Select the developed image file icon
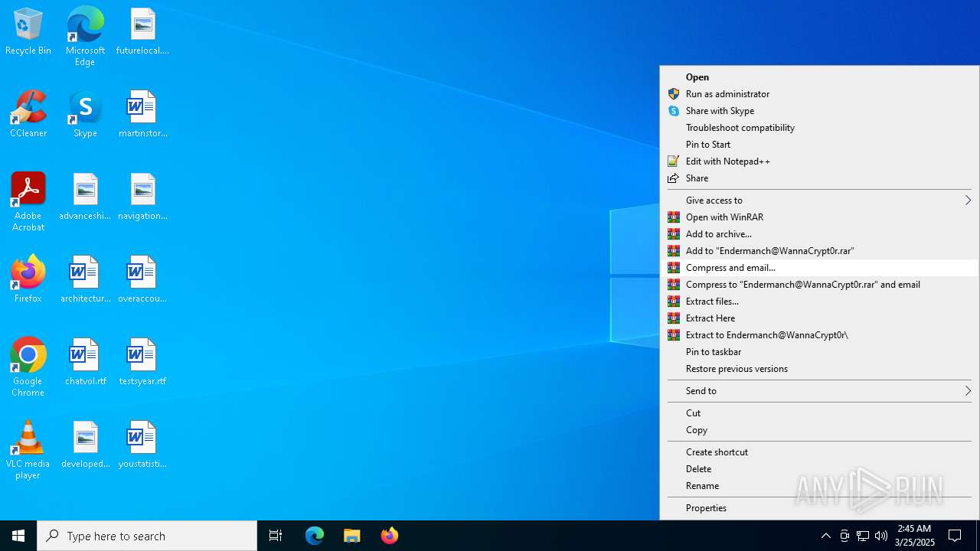980x551 pixels. (x=85, y=445)
